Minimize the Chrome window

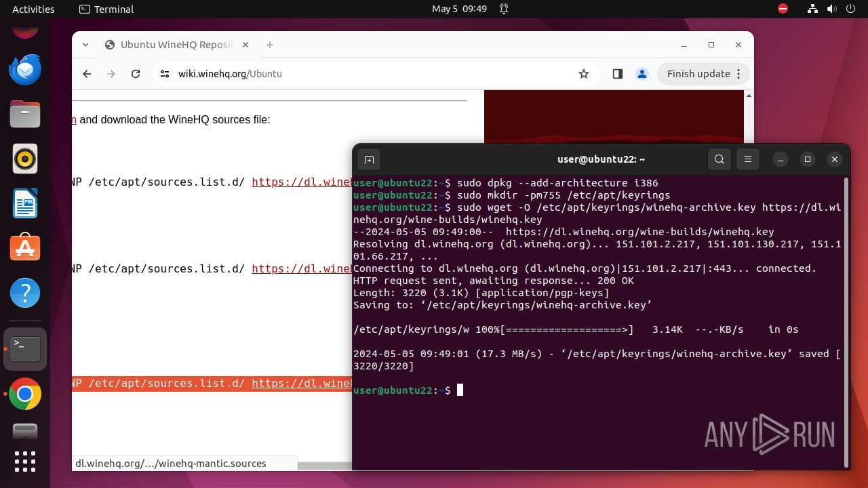(x=684, y=45)
